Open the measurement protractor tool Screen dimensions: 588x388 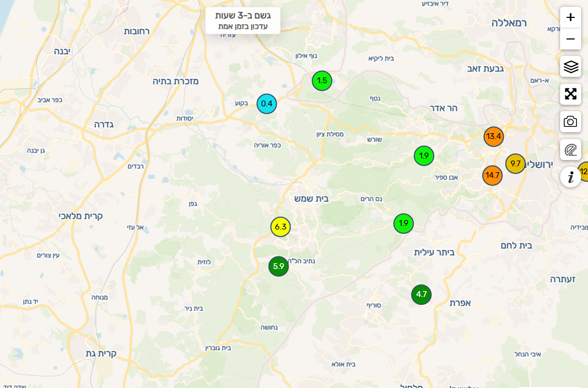(571, 150)
